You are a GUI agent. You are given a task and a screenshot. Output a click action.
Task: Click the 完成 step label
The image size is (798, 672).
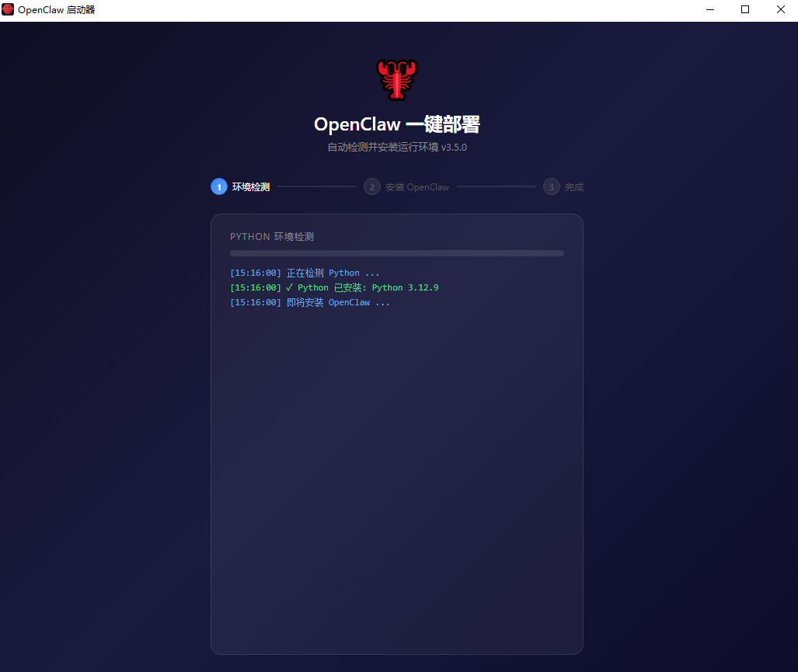[574, 187]
